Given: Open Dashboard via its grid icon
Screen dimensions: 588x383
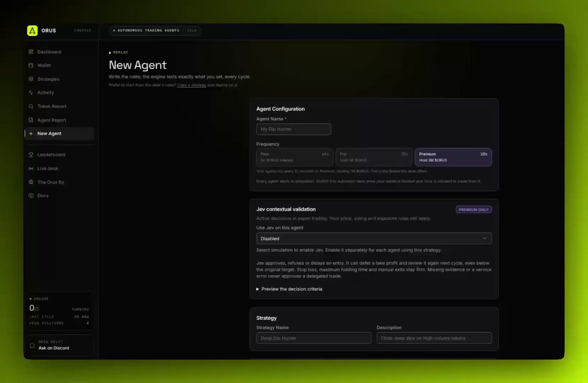Looking at the screenshot, I should coord(31,52).
